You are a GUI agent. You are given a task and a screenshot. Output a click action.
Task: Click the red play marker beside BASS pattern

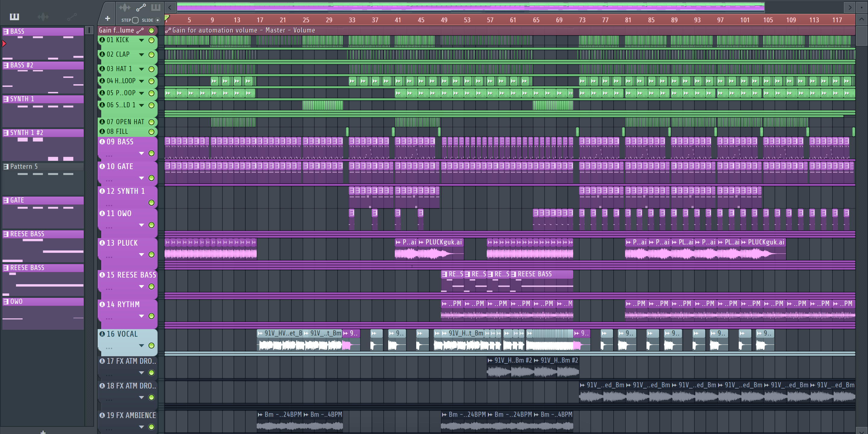4,43
